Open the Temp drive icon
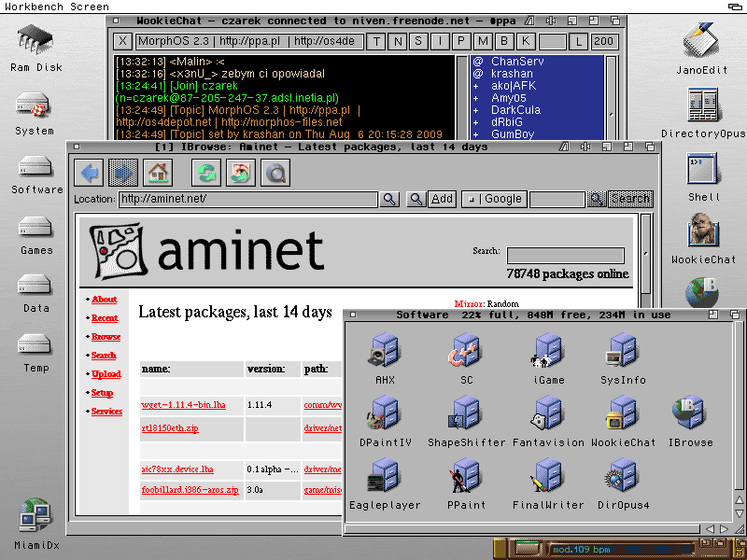This screenshot has height=560, width=747. point(35,345)
